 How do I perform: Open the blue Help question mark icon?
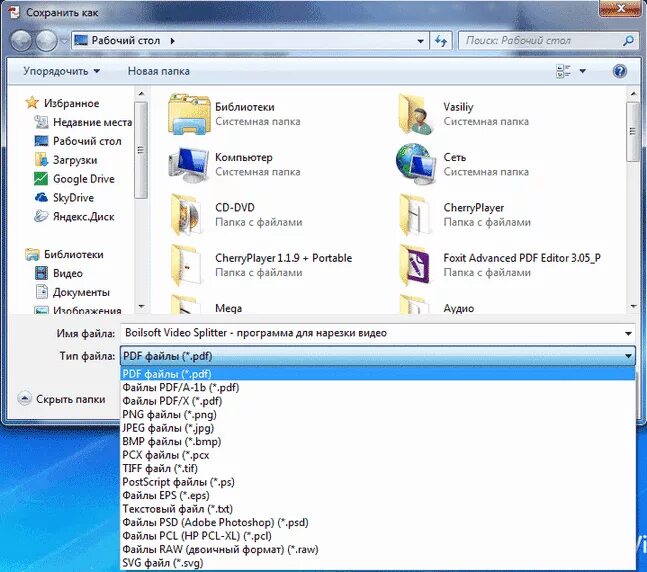click(x=620, y=71)
